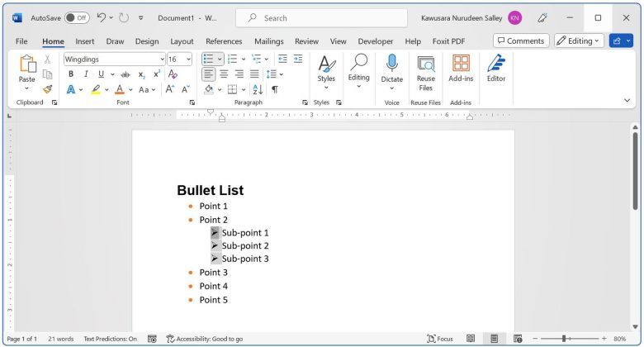
Task: Toggle Show/Hide paragraph marks
Action: coord(275,89)
